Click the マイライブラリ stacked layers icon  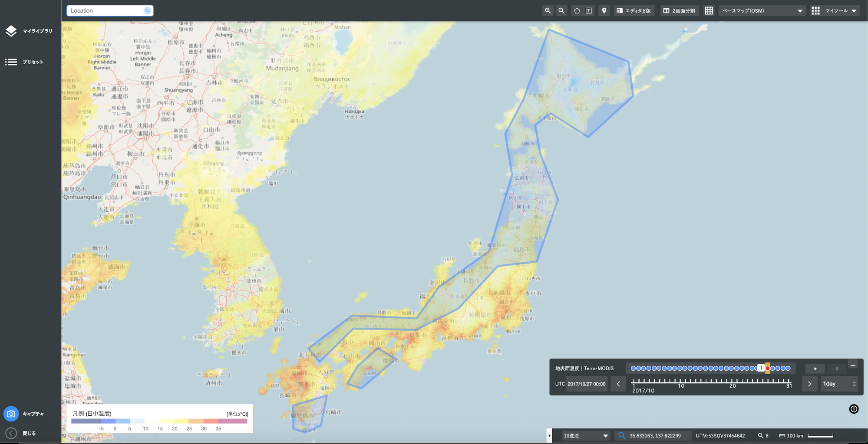[x=11, y=31]
